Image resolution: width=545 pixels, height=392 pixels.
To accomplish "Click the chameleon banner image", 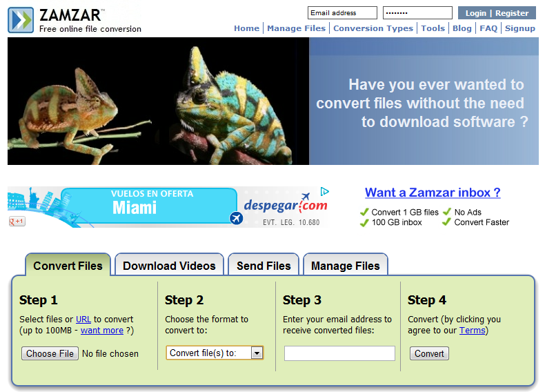I will [x=158, y=101].
